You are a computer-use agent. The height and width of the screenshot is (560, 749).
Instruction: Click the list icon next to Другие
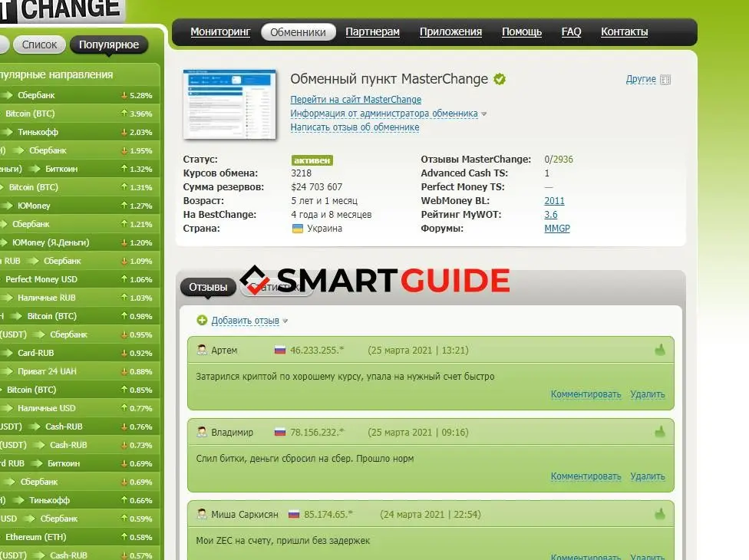665,80
